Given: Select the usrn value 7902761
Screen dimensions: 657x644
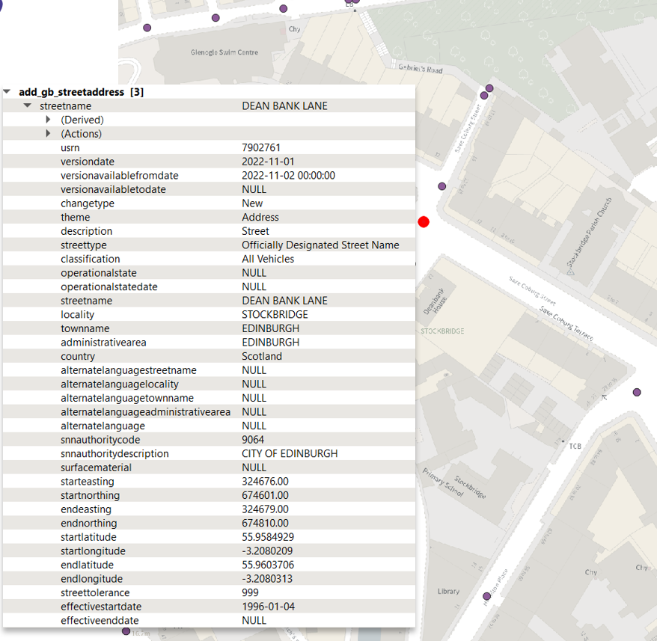Looking at the screenshot, I should pos(258,147).
